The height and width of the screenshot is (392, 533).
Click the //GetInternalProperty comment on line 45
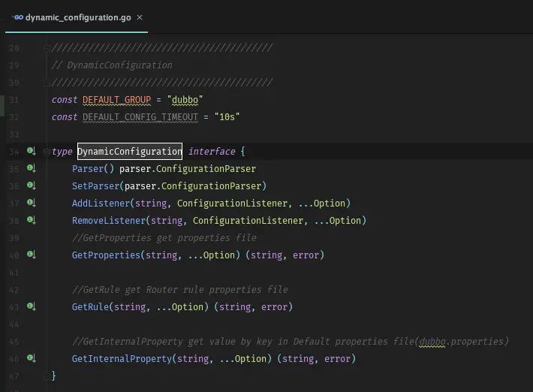tap(291, 342)
